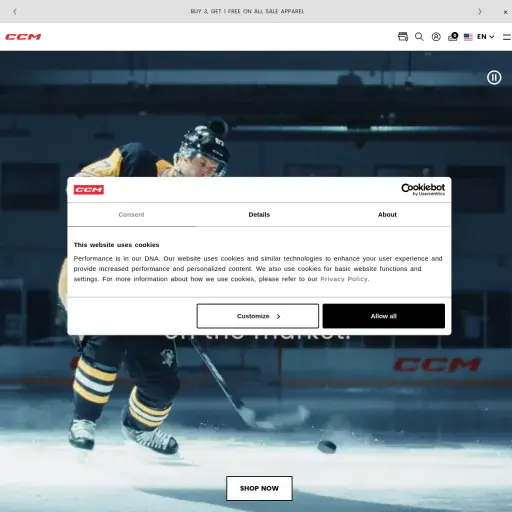
Task: Advance to next promo banner message
Action: [480, 12]
